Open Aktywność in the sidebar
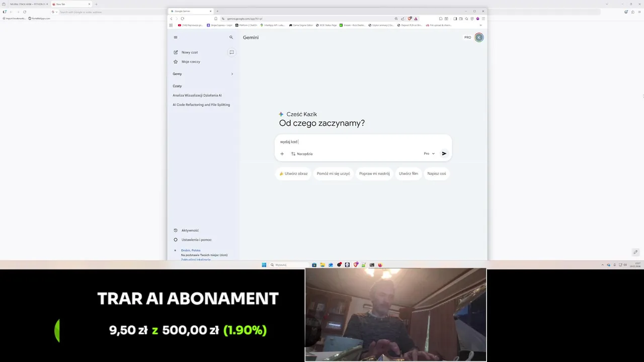 click(186, 230)
